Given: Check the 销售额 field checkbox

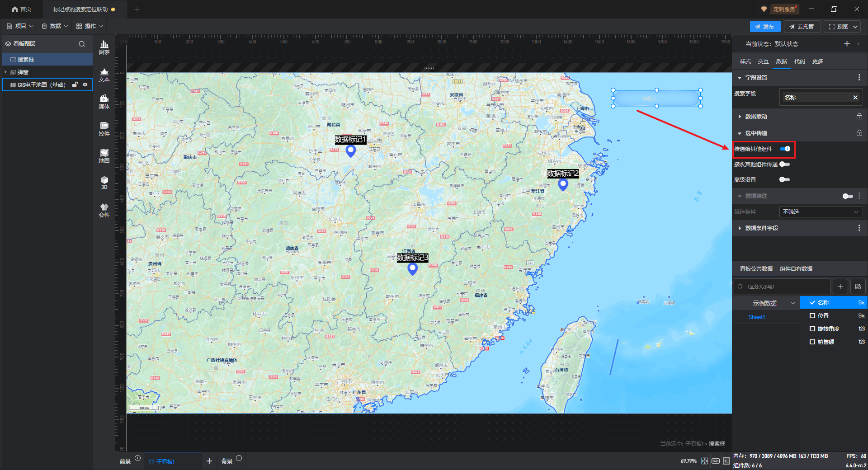Looking at the screenshot, I should pyautogui.click(x=812, y=342).
